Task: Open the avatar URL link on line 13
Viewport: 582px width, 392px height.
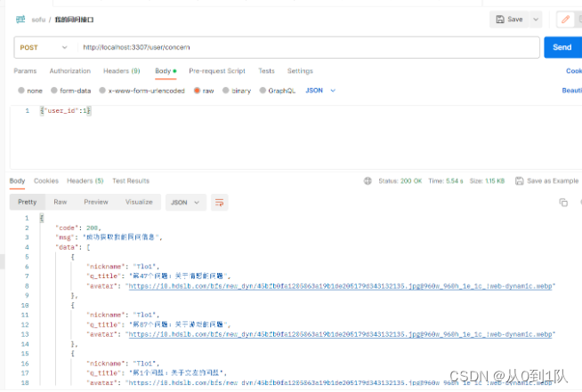Action: pyautogui.click(x=340, y=334)
